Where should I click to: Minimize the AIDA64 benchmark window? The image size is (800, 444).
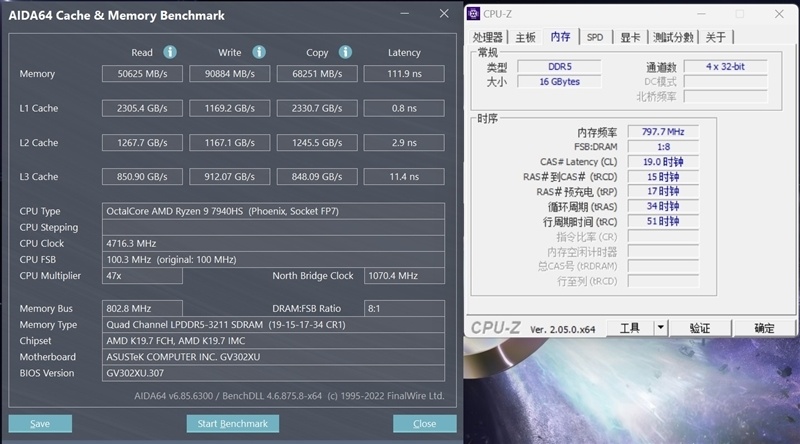click(405, 14)
